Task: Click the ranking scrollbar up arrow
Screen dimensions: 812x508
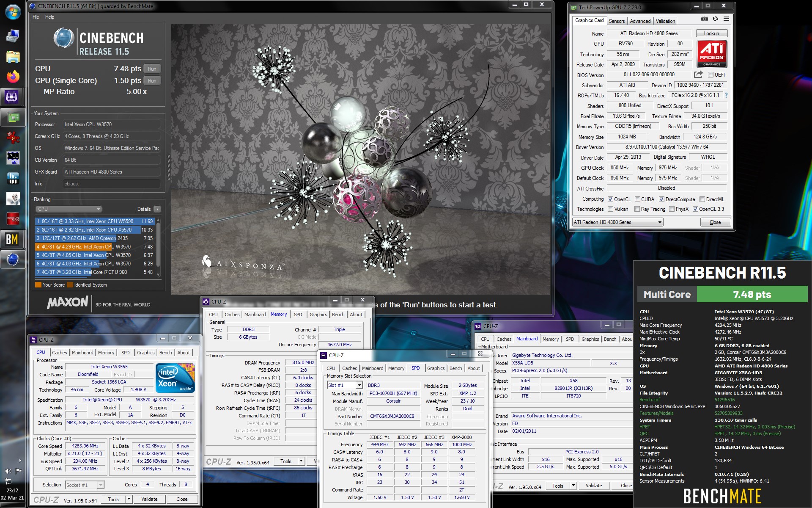Action: click(159, 221)
